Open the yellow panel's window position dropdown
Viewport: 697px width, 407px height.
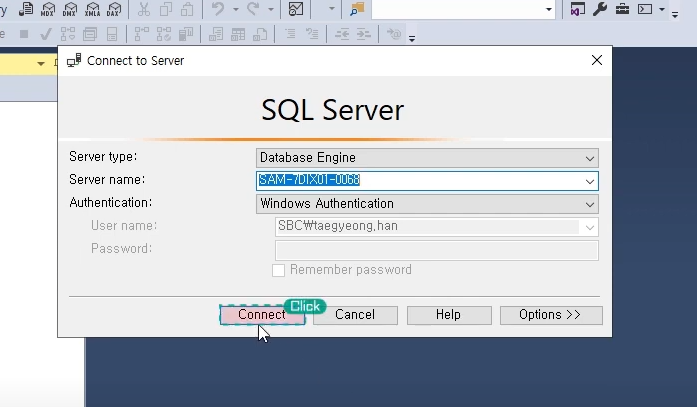(x=41, y=64)
